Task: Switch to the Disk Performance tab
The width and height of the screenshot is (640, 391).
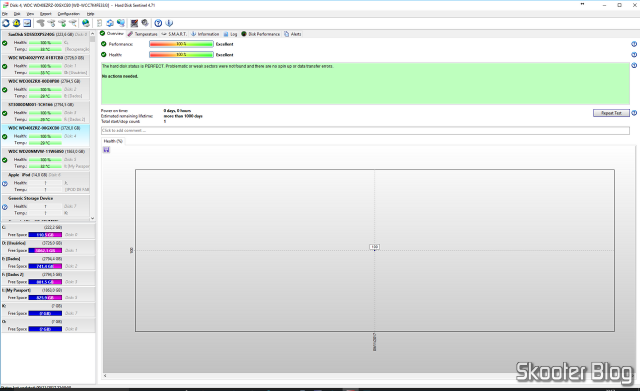Action: [260, 34]
